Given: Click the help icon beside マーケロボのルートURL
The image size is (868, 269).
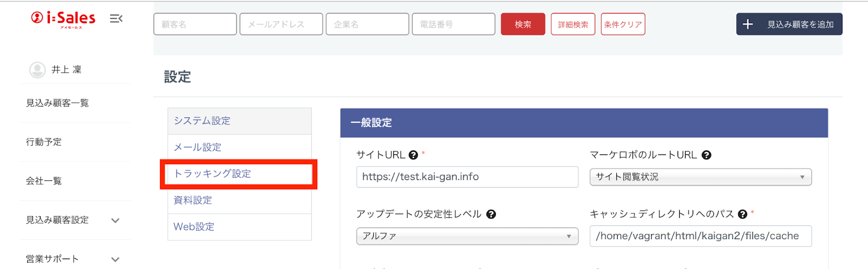Looking at the screenshot, I should click(706, 155).
